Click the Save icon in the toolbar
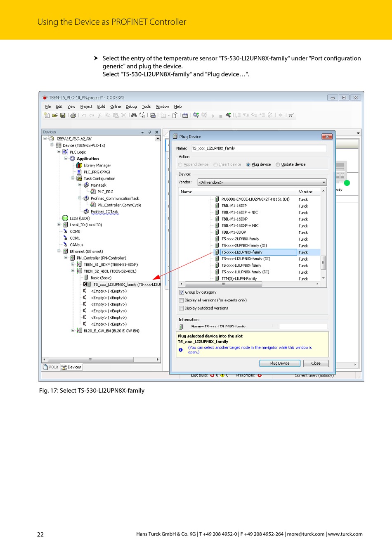The width and height of the screenshot is (392, 555). coord(63,115)
